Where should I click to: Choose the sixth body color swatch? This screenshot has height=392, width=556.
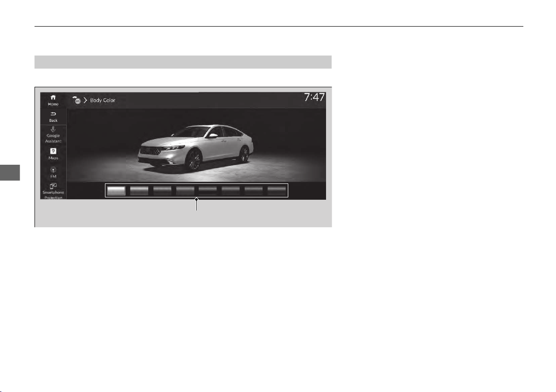(x=230, y=190)
